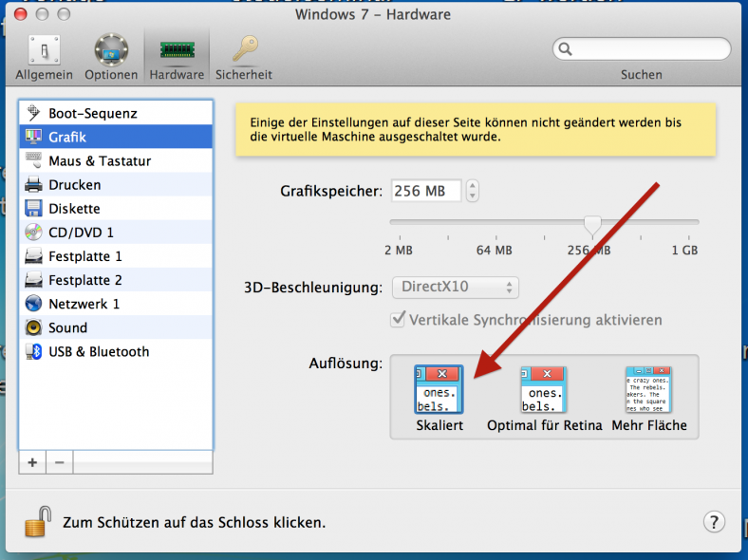This screenshot has height=560, width=748.
Task: Click the floppy disk icon
Action: tap(33, 209)
